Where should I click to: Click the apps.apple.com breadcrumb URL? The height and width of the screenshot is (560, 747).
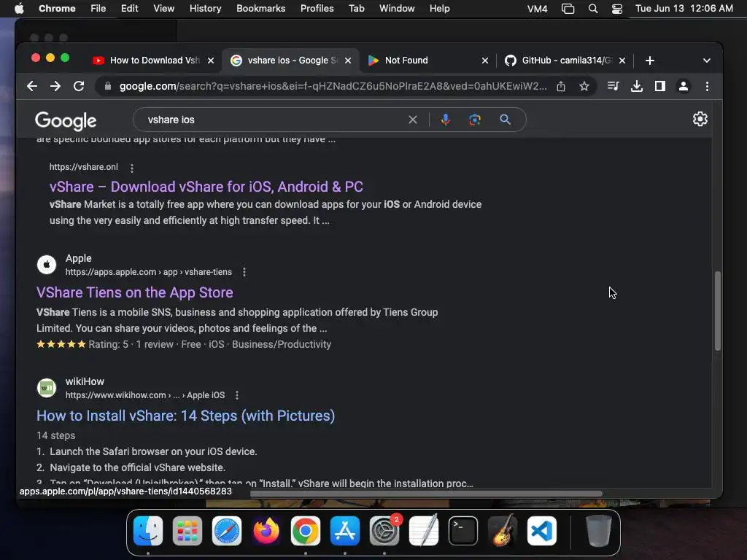click(x=149, y=272)
